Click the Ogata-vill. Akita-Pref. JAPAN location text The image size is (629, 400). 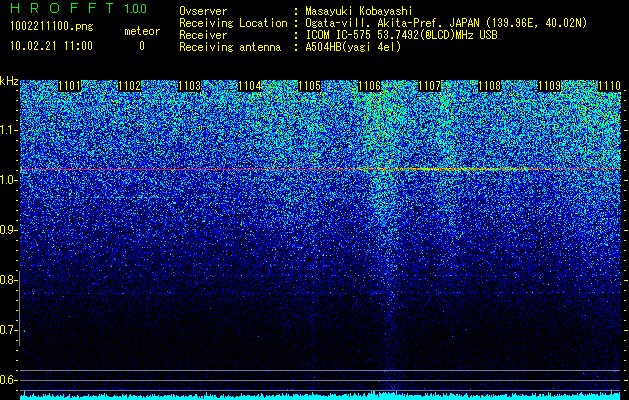446,23
